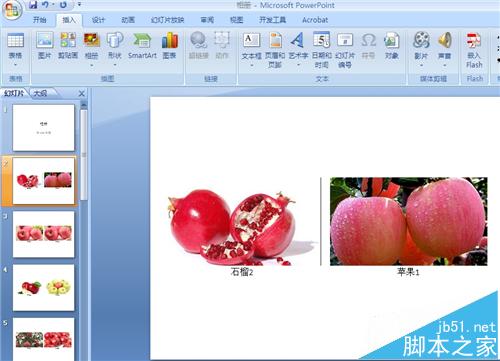Open the 视图 (View) ribbon tab

[x=236, y=20]
